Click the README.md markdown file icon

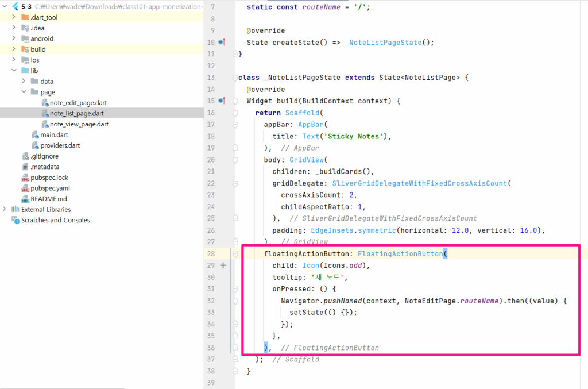(25, 199)
